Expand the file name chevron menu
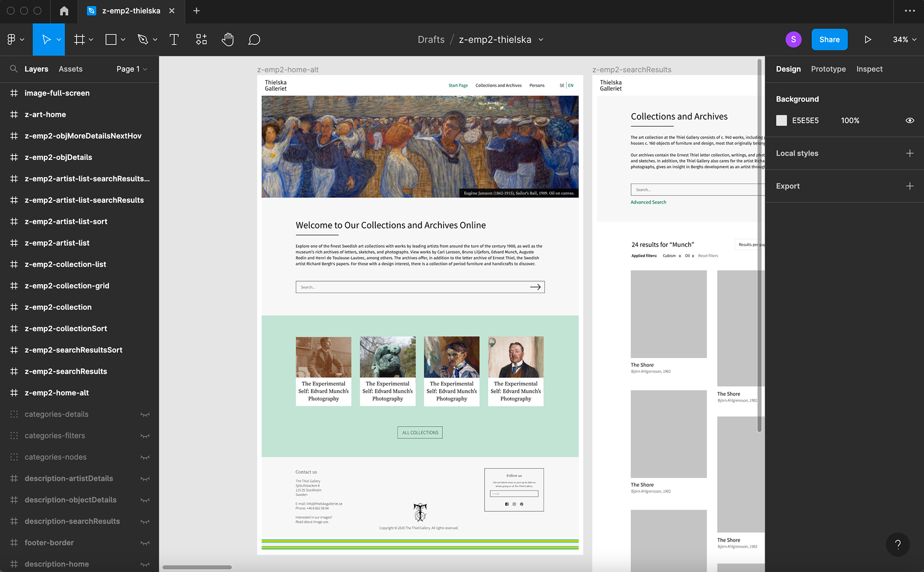924x572 pixels. 541,39
